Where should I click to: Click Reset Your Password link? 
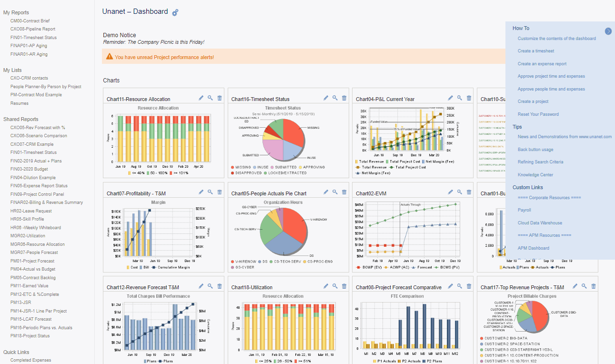538,114
